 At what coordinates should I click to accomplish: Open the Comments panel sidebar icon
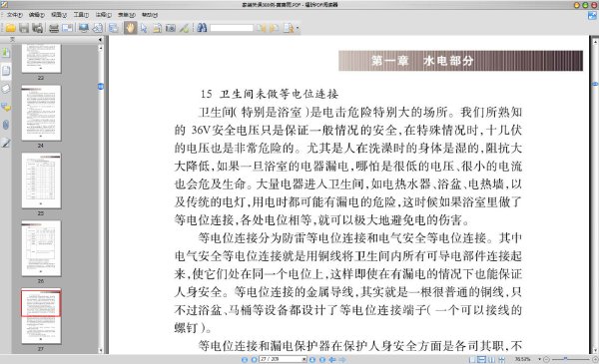click(x=6, y=107)
